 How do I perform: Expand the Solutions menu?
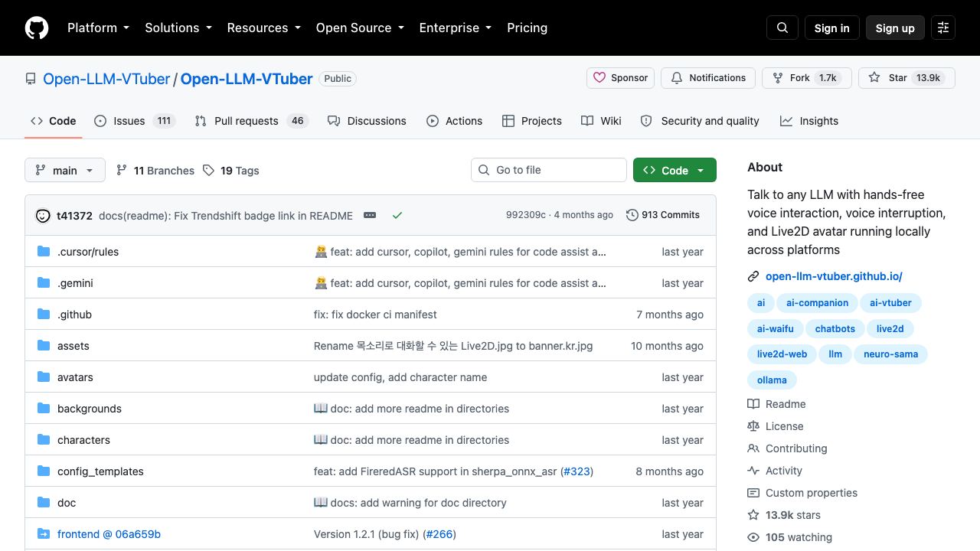pos(179,28)
